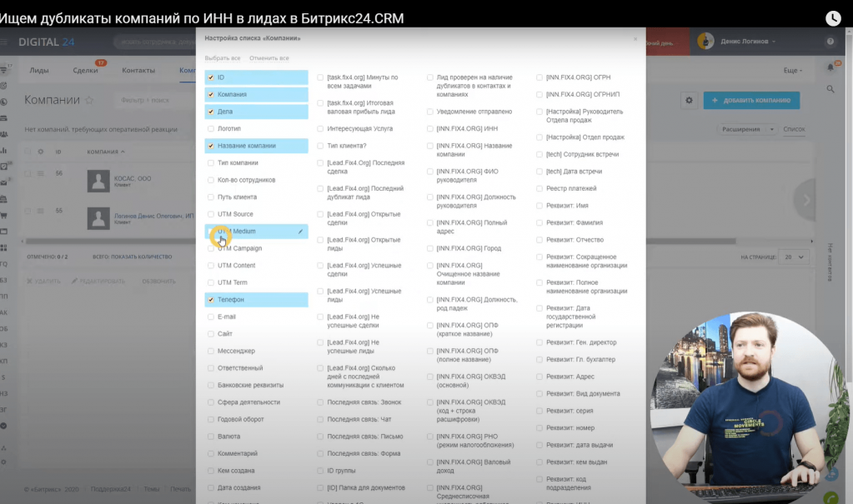Viewport: 853px width, 504px height.
Task: Uncheck the Компания column checkbox
Action: pos(210,95)
